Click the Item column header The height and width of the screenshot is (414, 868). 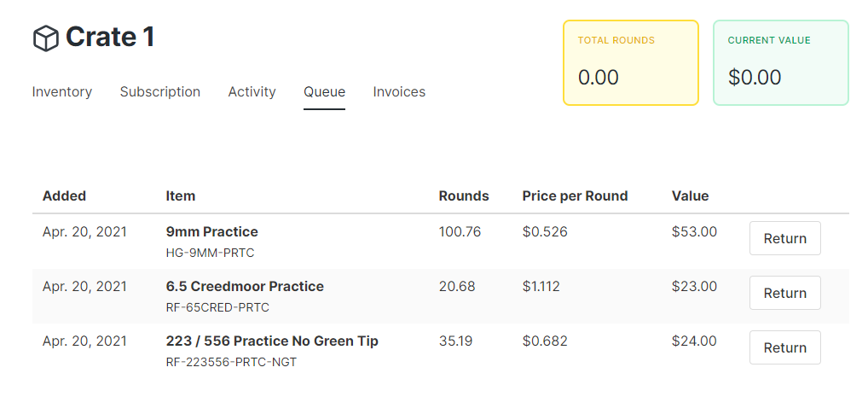[181, 195]
